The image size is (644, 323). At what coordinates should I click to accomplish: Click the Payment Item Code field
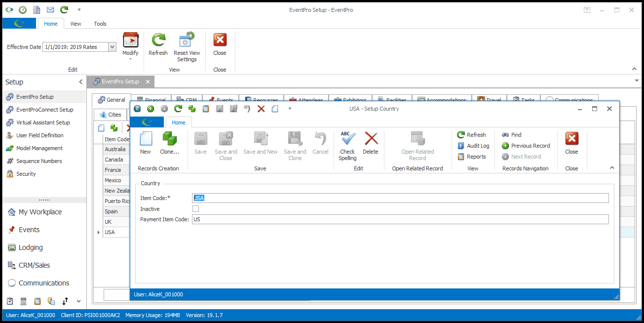point(400,219)
